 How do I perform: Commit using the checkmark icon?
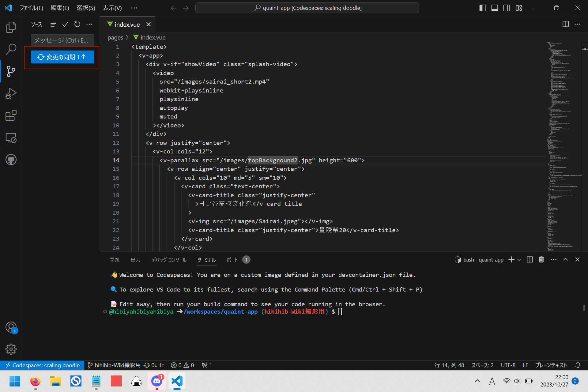[65, 24]
